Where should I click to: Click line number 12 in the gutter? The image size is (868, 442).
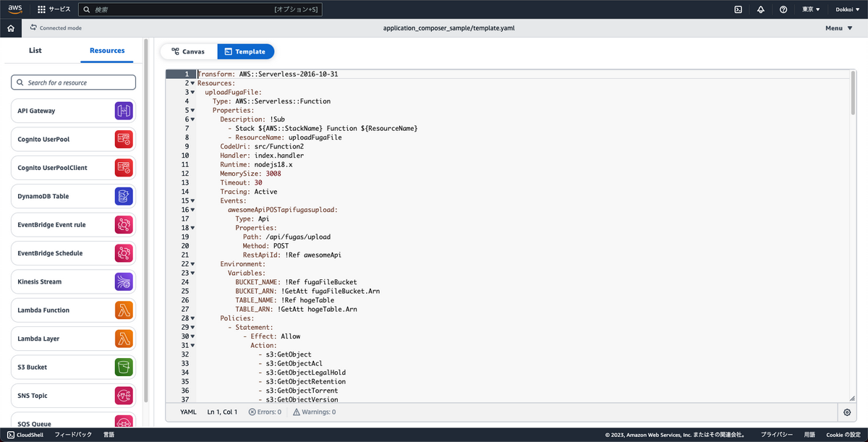click(185, 174)
